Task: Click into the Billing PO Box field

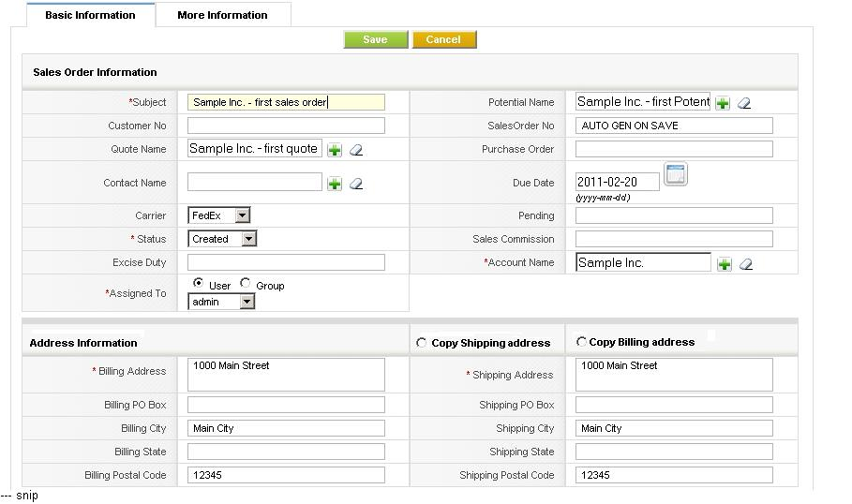Action: [287, 405]
